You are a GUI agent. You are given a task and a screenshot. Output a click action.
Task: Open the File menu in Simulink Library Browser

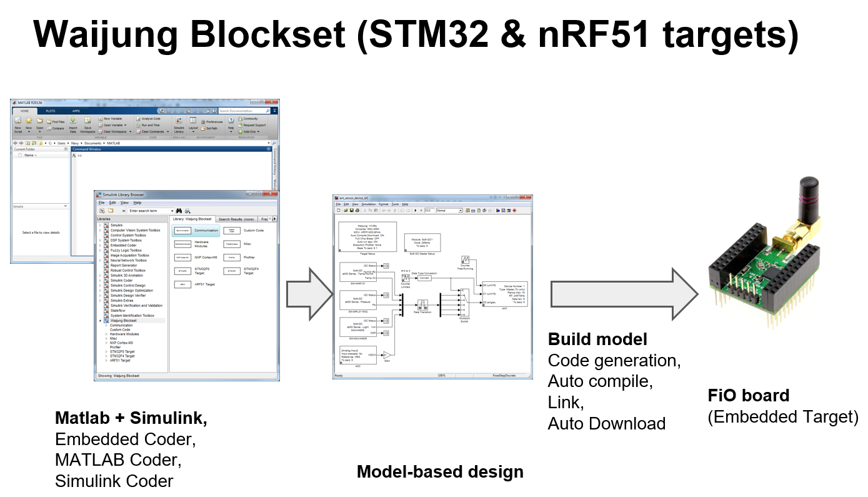click(101, 203)
